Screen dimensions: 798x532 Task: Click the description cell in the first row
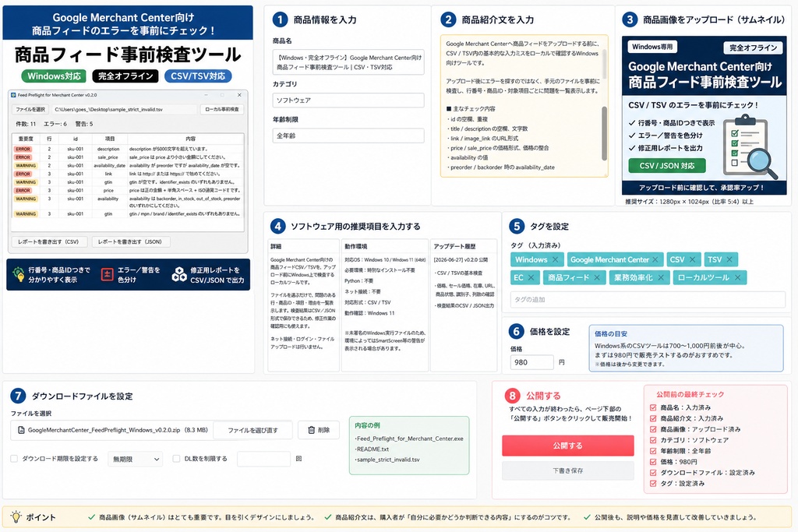point(108,149)
